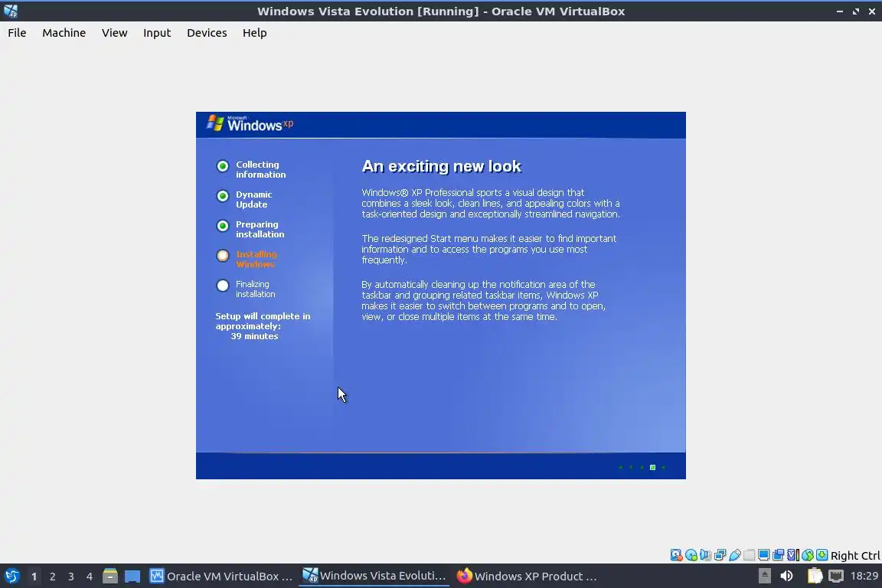This screenshot has height=588, width=882.
Task: Select the Windows Vista Evolution taskbar entry
Action: (x=374, y=577)
